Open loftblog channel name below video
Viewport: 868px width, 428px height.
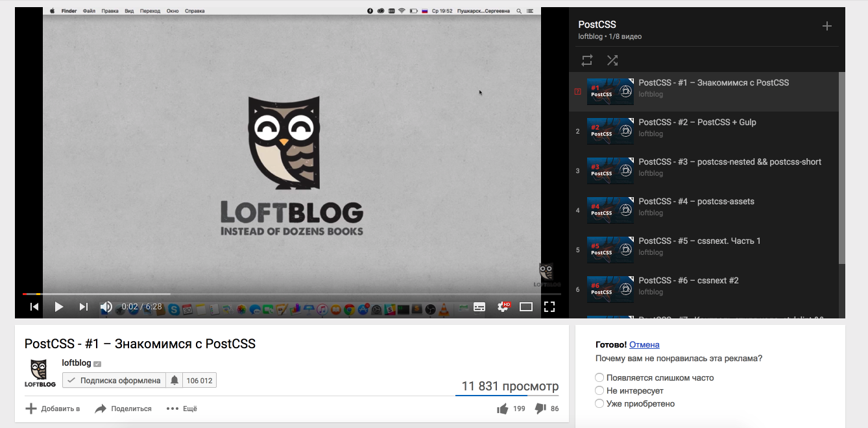click(77, 363)
